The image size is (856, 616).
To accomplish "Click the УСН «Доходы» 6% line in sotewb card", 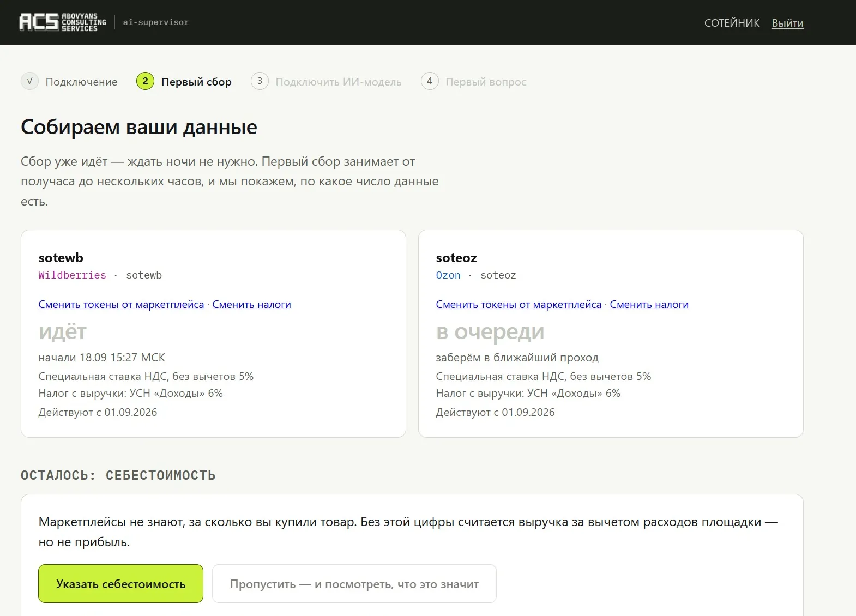I will coord(131,393).
